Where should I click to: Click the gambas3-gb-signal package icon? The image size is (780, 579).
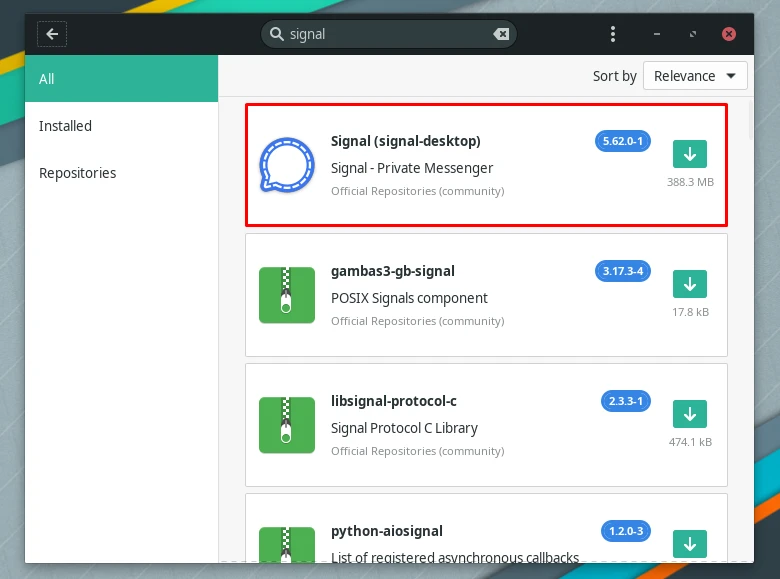click(287, 295)
